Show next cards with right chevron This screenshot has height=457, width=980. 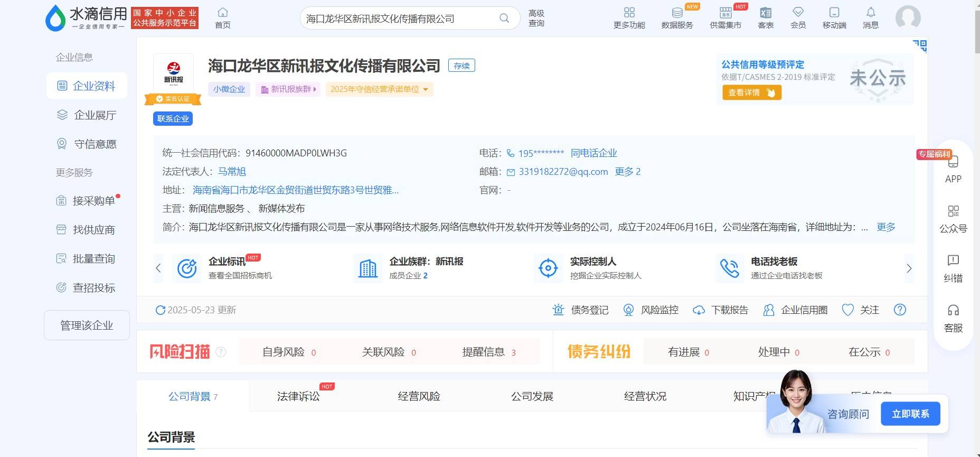tap(909, 268)
